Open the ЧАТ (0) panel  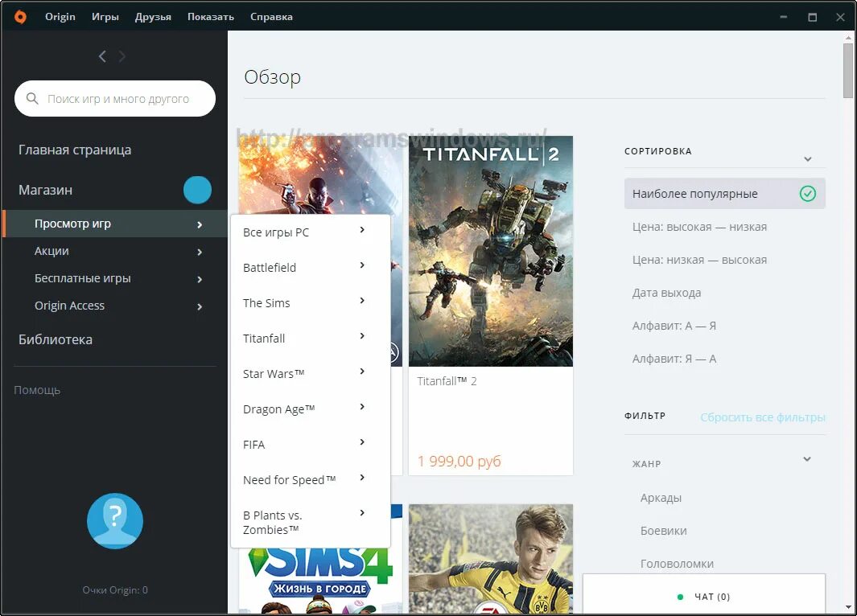[704, 593]
